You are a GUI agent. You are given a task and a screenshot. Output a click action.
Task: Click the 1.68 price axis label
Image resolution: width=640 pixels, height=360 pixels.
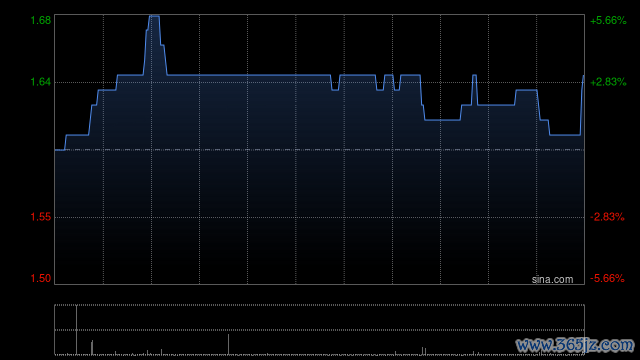(41, 20)
